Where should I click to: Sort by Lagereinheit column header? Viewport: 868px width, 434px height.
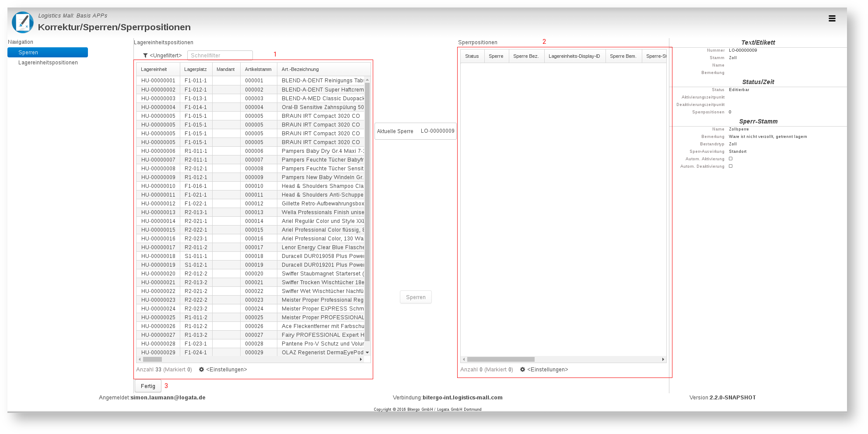[x=158, y=69]
